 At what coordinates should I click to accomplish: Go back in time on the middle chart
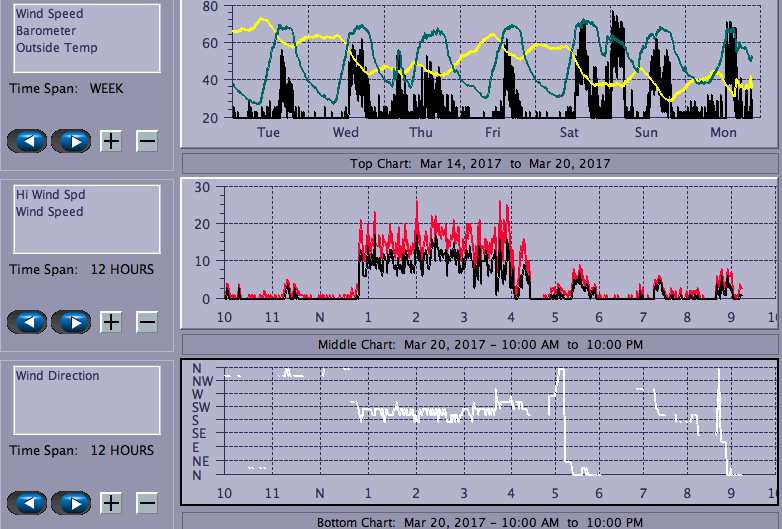pos(28,322)
